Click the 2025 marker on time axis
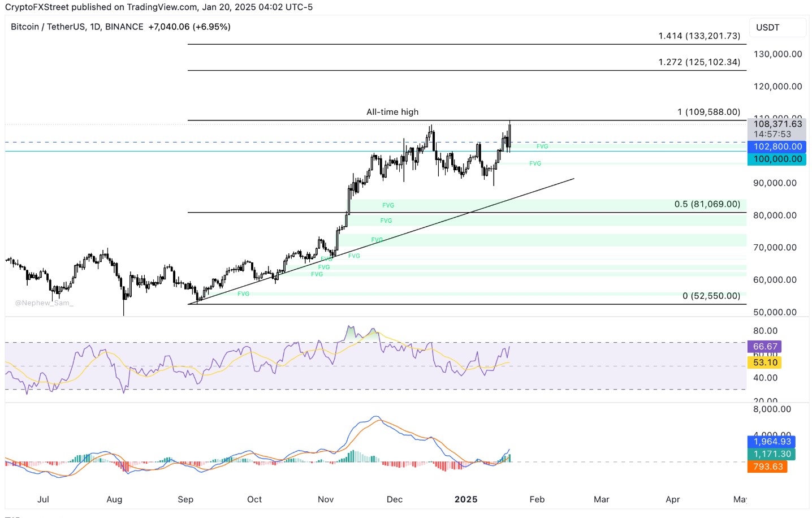The height and width of the screenshot is (518, 812). [x=466, y=499]
